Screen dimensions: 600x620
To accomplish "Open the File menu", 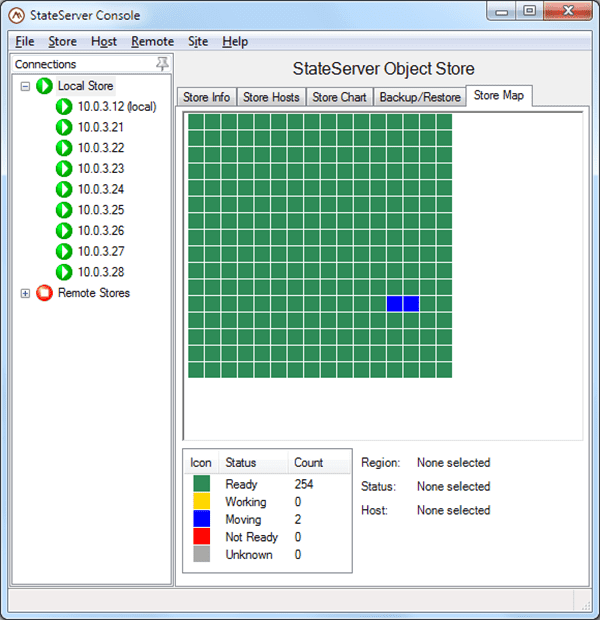I will coord(25,41).
